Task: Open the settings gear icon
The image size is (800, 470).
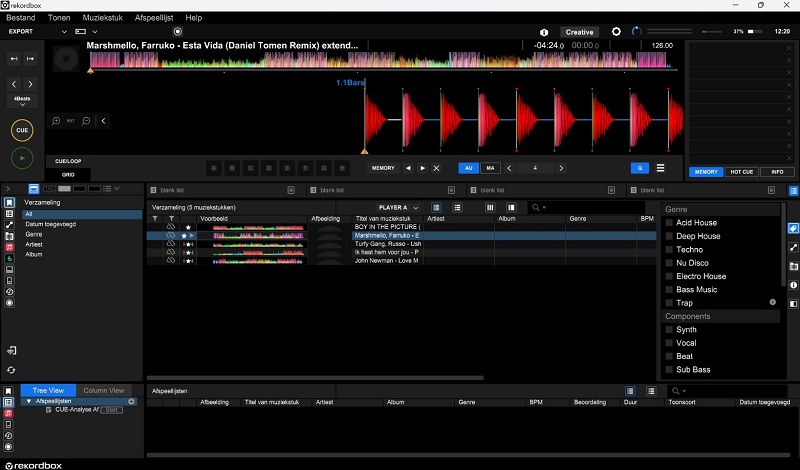Action: [616, 32]
